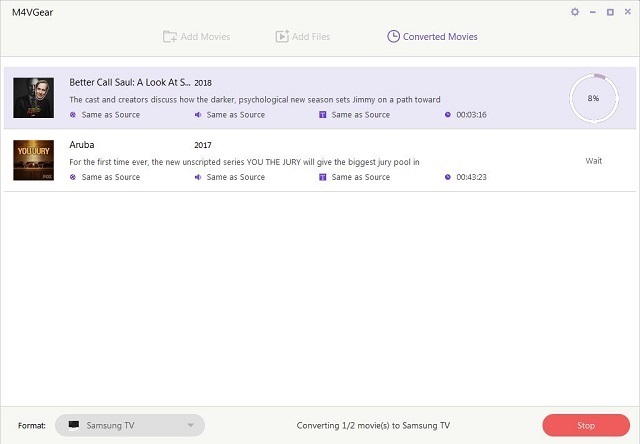
Task: Click the subtitle icon in Aruba row
Action: point(322,177)
